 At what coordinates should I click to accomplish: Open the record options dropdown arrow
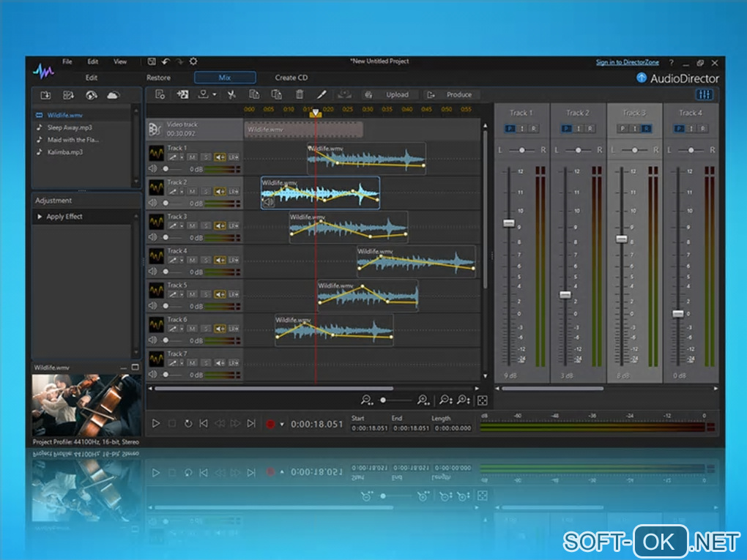pyautogui.click(x=281, y=424)
